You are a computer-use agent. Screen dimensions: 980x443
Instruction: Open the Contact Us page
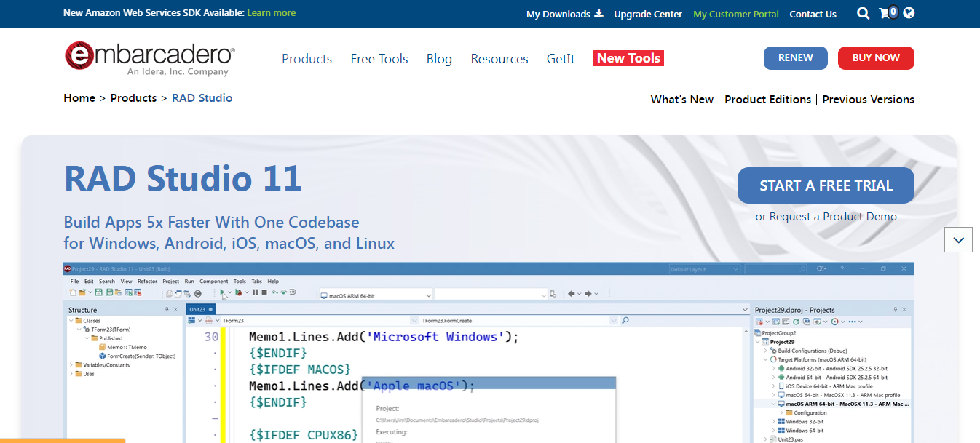coord(813,14)
